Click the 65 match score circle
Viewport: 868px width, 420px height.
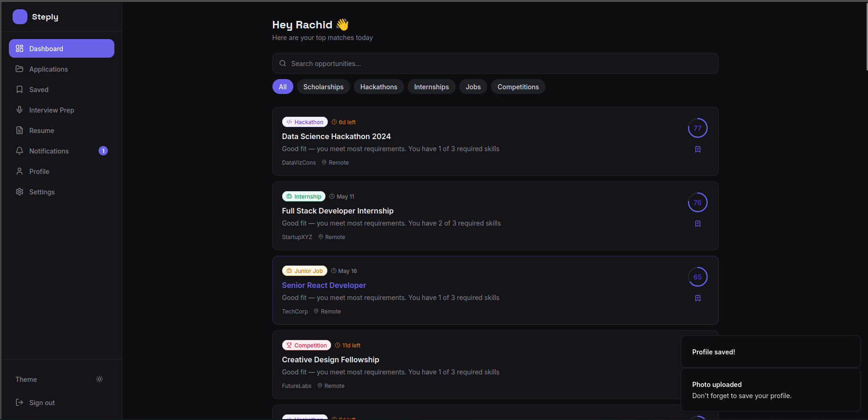click(x=697, y=277)
